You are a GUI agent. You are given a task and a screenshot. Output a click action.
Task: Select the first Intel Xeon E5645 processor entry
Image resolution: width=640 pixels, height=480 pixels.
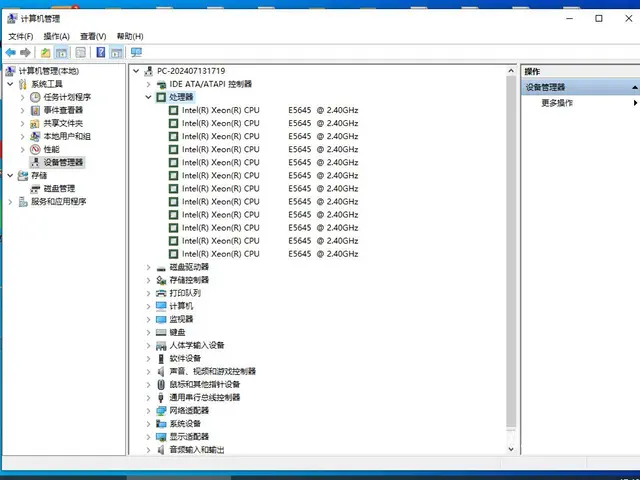(270, 110)
